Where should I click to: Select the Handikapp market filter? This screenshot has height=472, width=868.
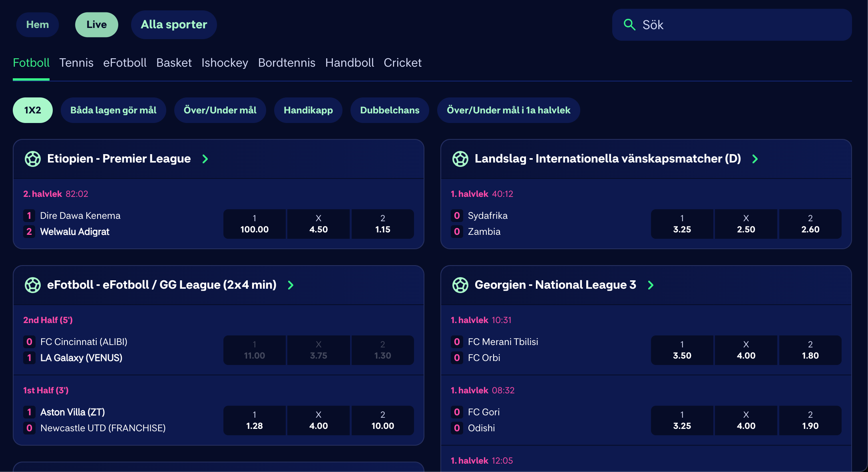pyautogui.click(x=308, y=110)
